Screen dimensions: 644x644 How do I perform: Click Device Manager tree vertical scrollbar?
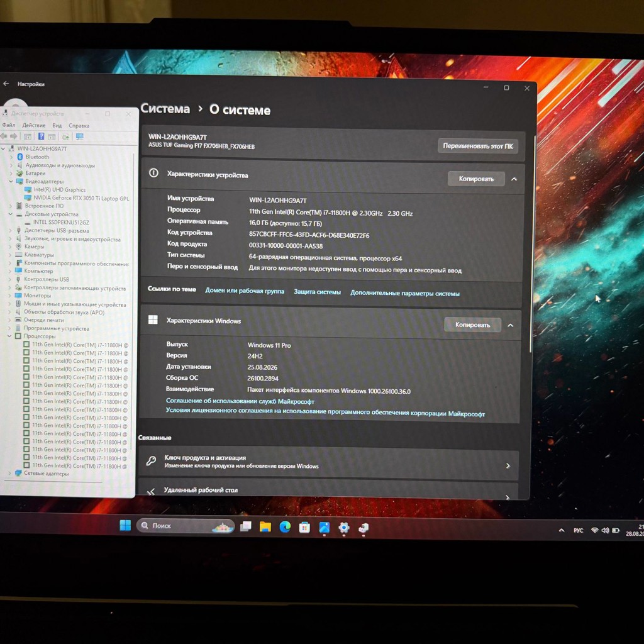(133, 302)
